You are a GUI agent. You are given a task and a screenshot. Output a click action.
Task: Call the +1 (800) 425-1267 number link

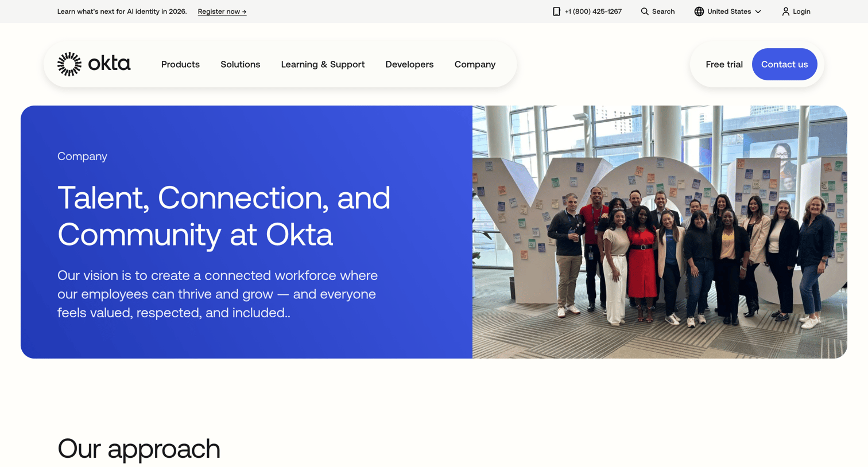click(x=593, y=11)
